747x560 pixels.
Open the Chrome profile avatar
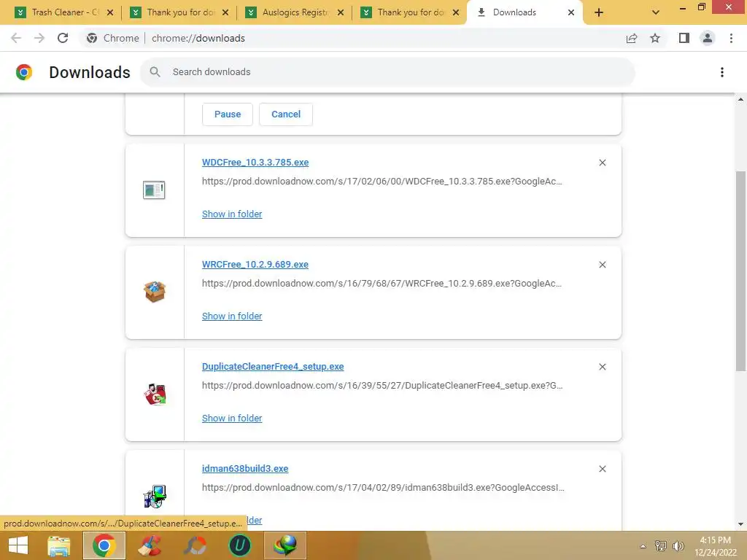pyautogui.click(x=708, y=38)
